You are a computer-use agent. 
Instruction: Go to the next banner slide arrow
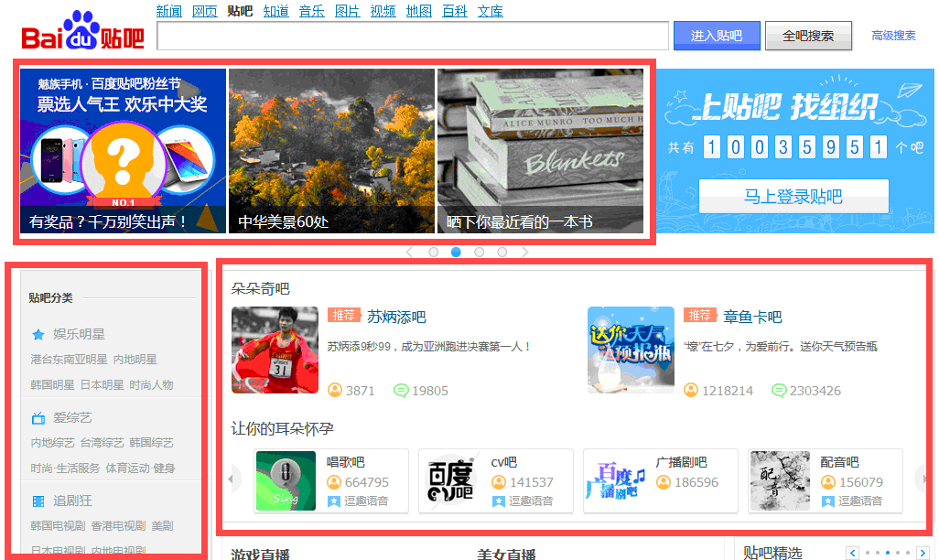pyautogui.click(x=525, y=253)
